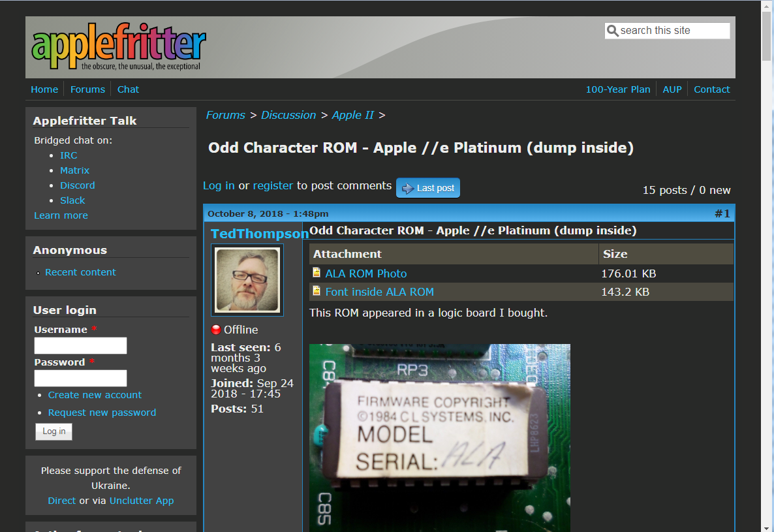The image size is (774, 532).
Task: Jump to Last post button
Action: [428, 188]
